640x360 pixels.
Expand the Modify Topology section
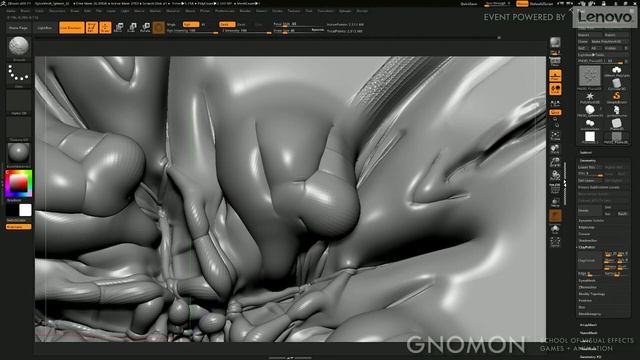[592, 294]
